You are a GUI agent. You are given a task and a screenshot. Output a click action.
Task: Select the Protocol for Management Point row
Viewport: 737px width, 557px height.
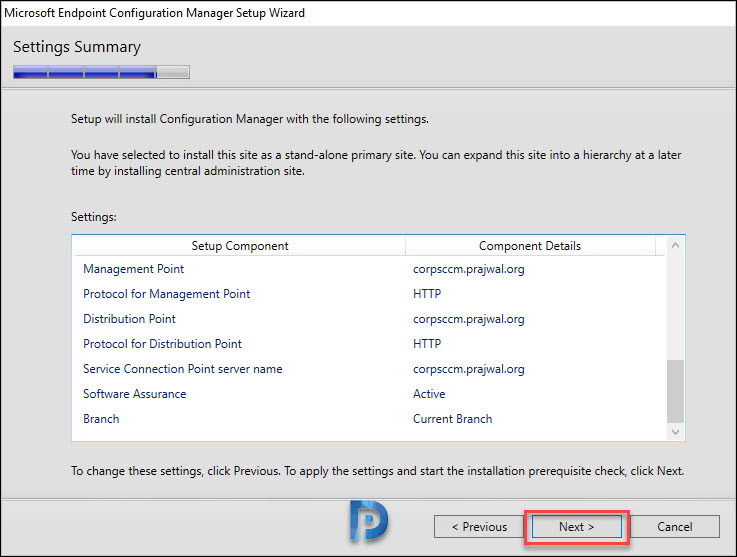[x=369, y=294]
